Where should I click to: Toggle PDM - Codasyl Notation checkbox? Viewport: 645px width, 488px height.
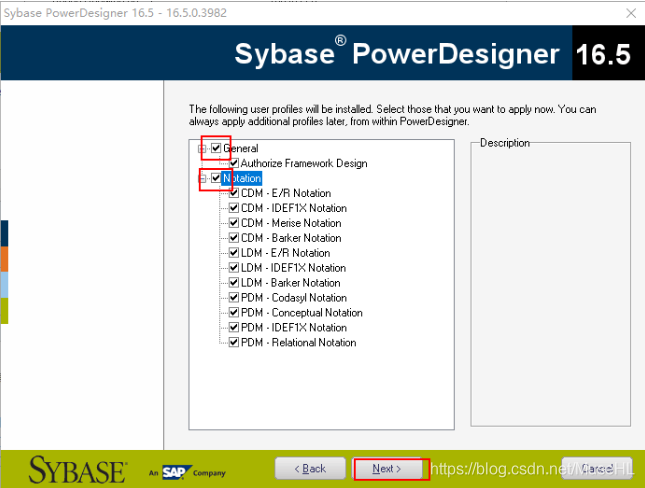pos(234,297)
